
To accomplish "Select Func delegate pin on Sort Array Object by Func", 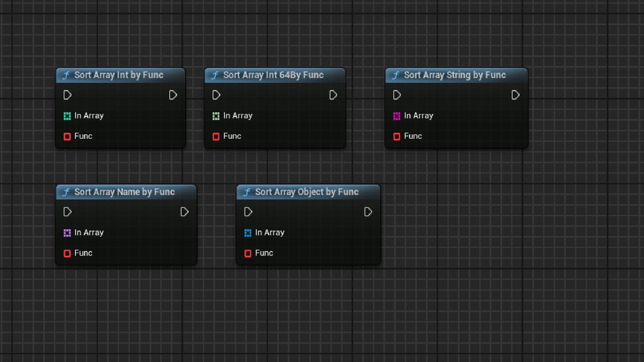I will click(x=248, y=253).
